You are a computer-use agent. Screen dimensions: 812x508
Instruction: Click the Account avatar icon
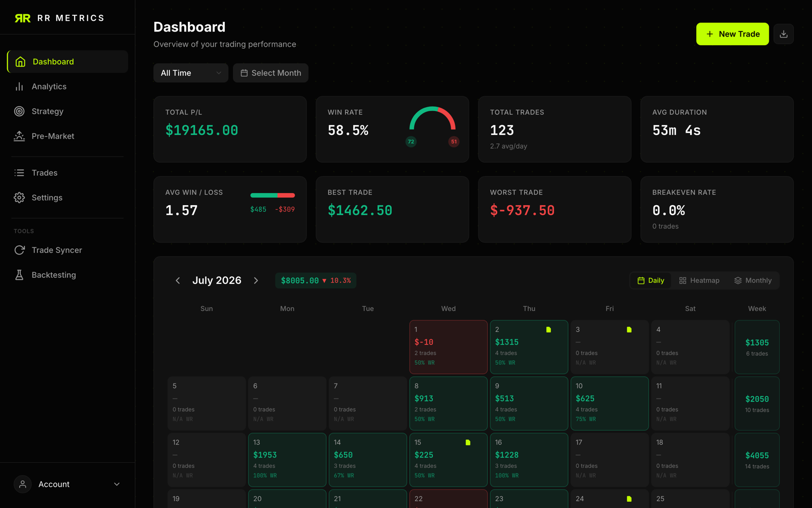point(22,484)
